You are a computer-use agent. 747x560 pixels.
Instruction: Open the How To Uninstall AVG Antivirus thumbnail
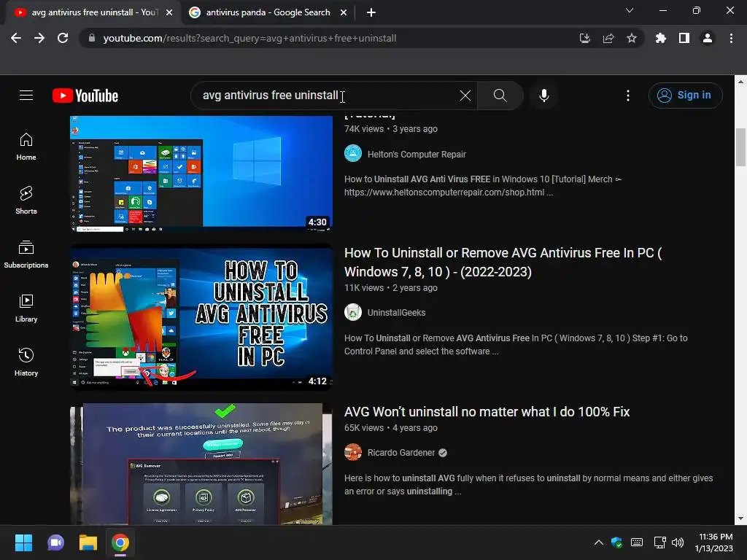click(x=201, y=318)
